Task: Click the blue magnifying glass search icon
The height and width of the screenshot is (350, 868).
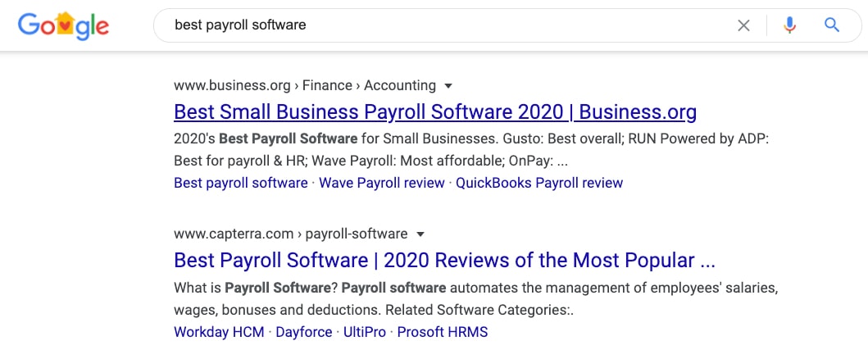Action: (831, 25)
